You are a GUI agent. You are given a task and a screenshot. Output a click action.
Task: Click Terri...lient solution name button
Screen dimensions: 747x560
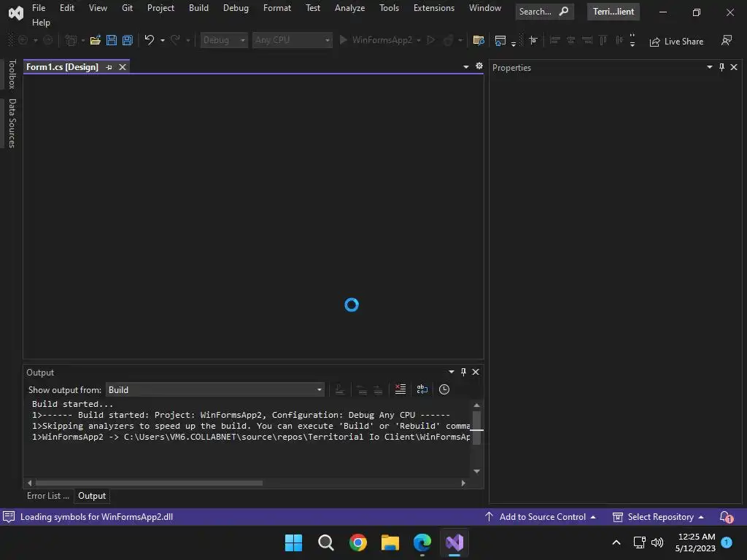click(614, 12)
